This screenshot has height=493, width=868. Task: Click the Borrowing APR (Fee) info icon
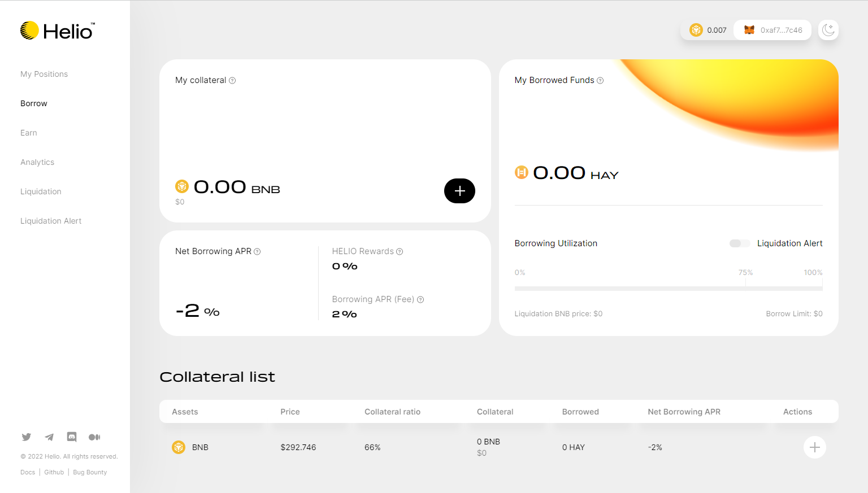click(420, 300)
